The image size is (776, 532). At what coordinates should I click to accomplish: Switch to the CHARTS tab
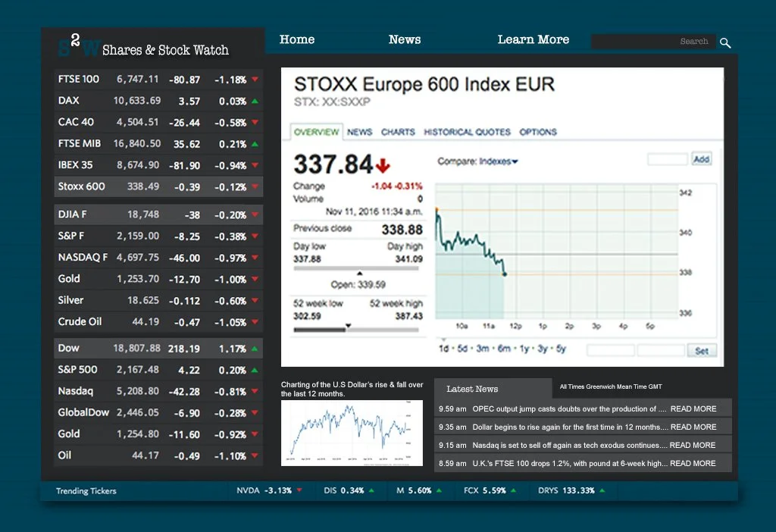coord(398,132)
